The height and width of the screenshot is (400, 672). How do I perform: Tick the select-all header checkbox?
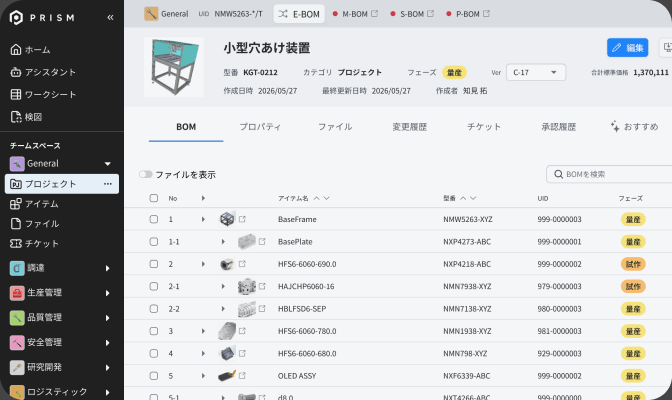point(153,198)
